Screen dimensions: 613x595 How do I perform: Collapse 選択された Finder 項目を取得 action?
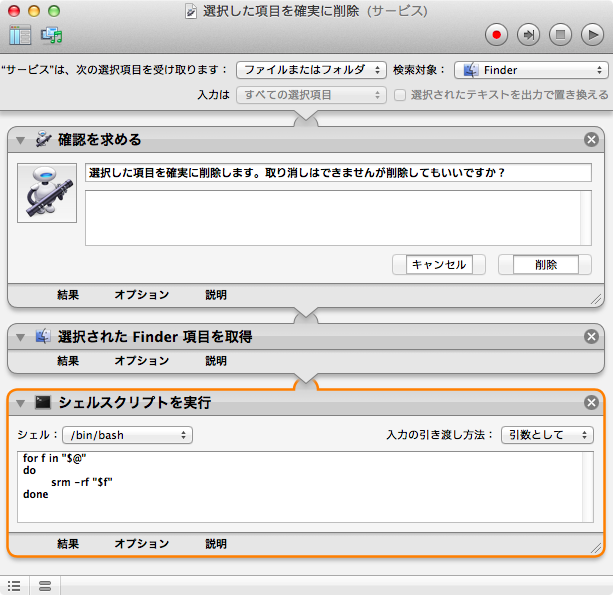tap(20, 337)
